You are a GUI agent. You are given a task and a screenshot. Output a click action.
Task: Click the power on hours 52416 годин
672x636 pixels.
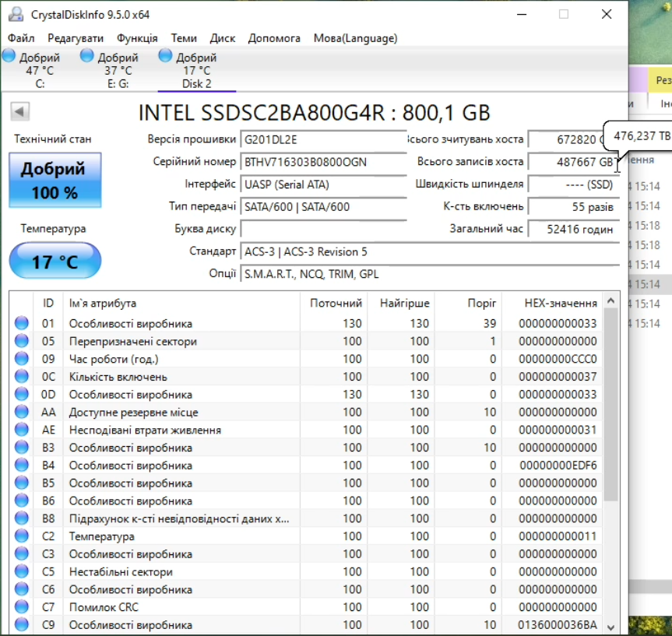573,230
